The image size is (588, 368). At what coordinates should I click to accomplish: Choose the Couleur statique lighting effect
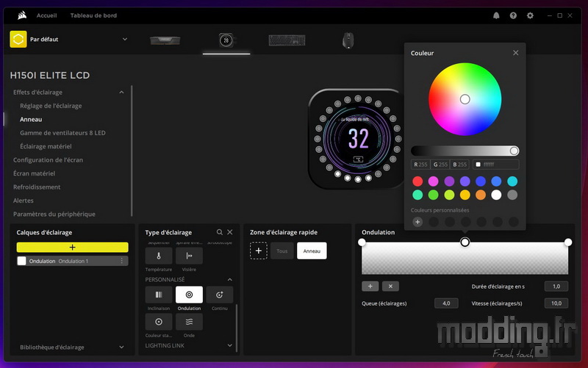[x=159, y=322]
